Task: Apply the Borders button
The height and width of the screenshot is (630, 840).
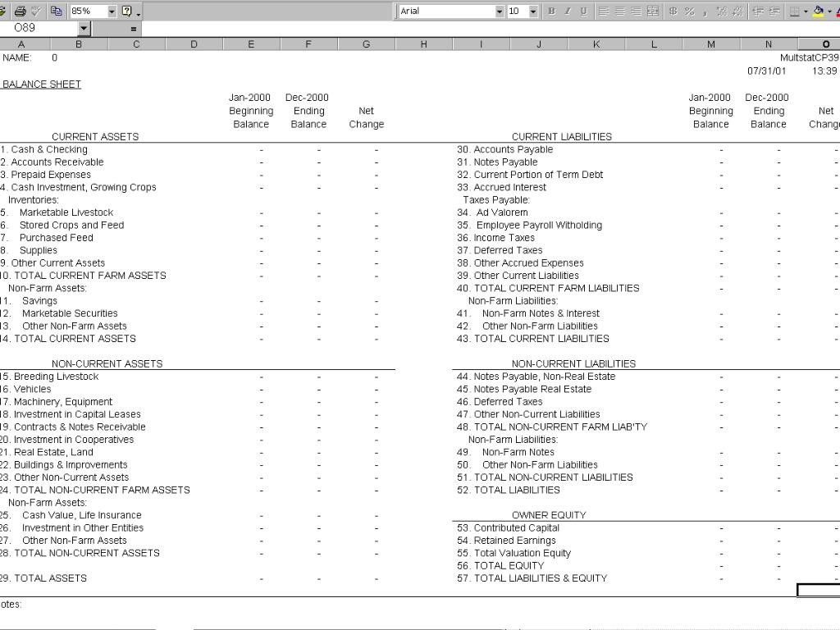Action: click(794, 11)
